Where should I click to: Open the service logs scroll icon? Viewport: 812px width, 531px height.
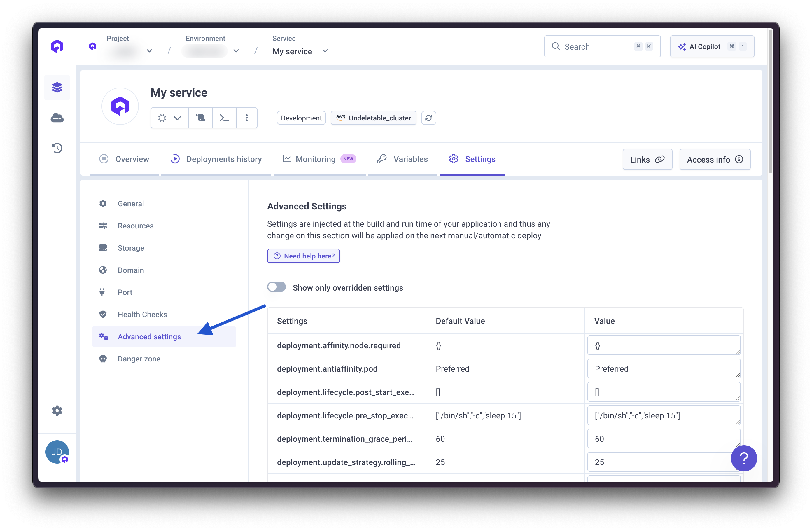(x=201, y=118)
